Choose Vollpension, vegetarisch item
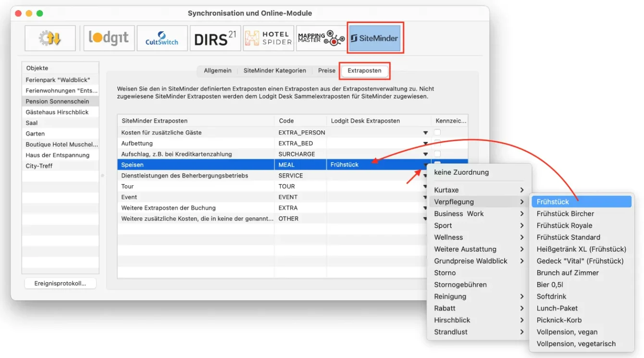The height and width of the screenshot is (358, 644). [582, 344]
